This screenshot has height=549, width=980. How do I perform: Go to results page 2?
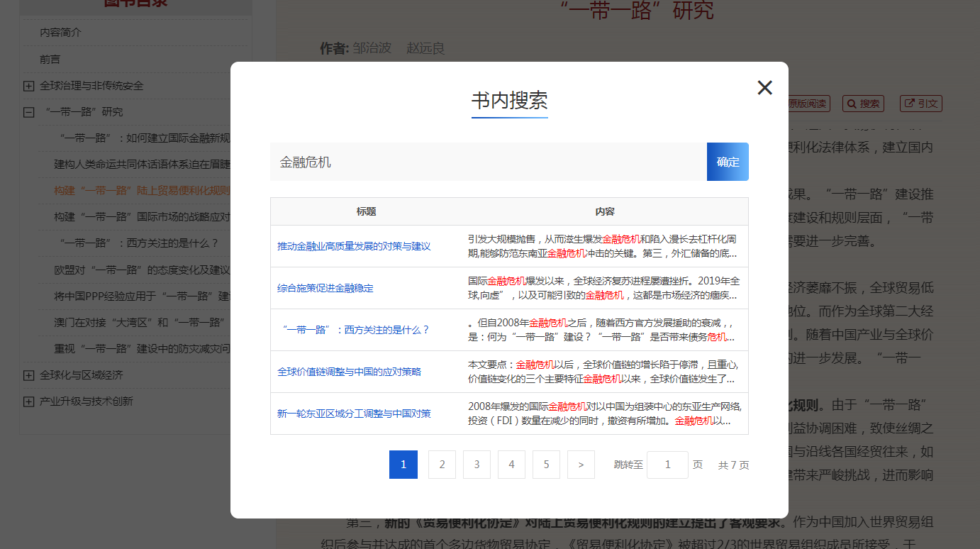tap(442, 465)
